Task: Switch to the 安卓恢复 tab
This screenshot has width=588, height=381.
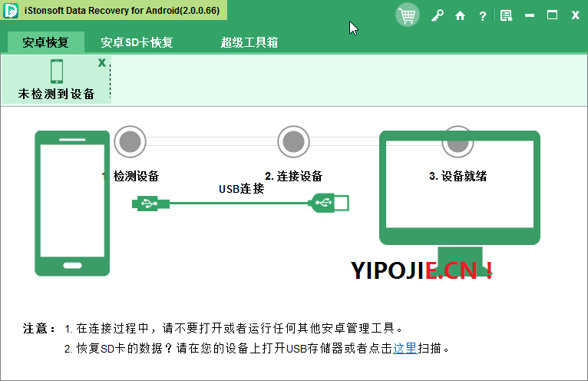Action: [x=45, y=42]
